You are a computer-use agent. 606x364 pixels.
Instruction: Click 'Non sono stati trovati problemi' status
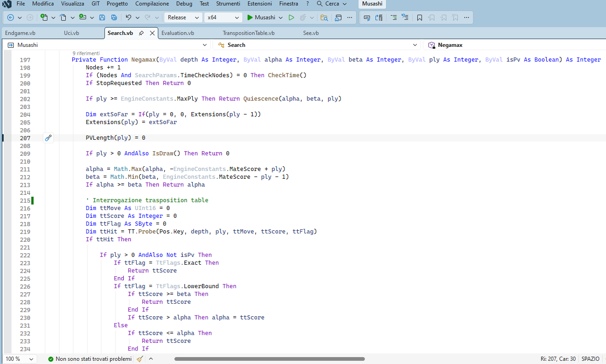pyautogui.click(x=90, y=359)
